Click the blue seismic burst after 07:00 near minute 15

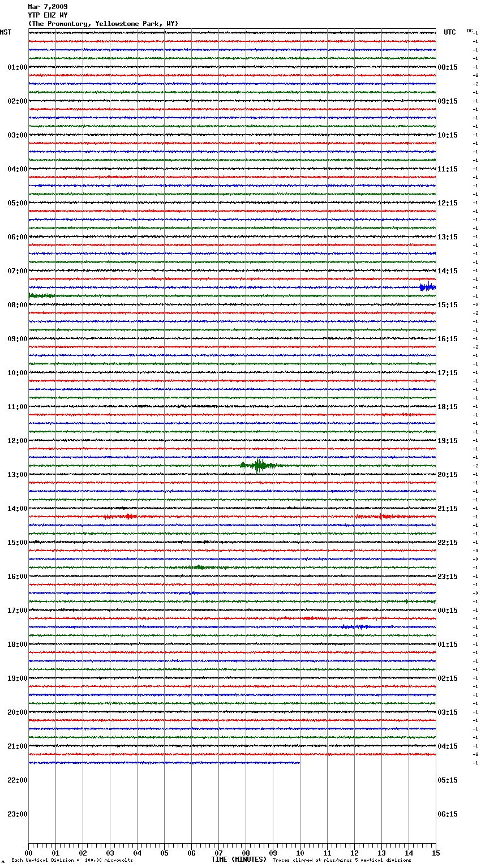point(428,287)
